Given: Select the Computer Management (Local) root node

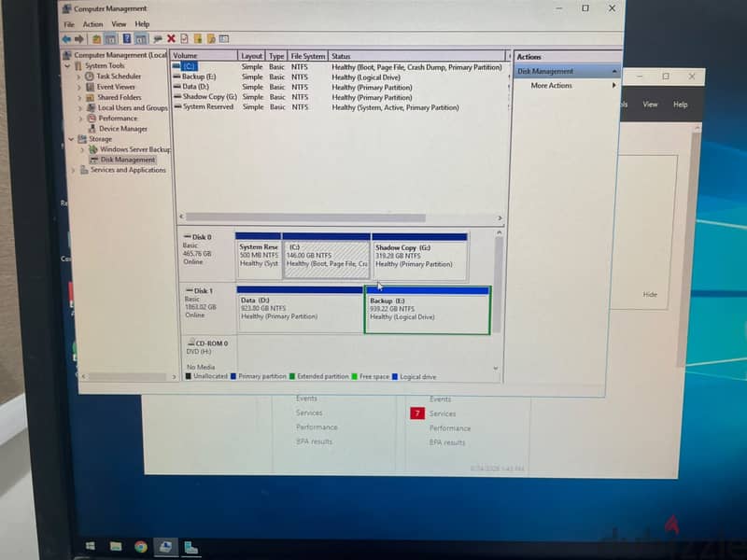Looking at the screenshot, I should tap(120, 55).
